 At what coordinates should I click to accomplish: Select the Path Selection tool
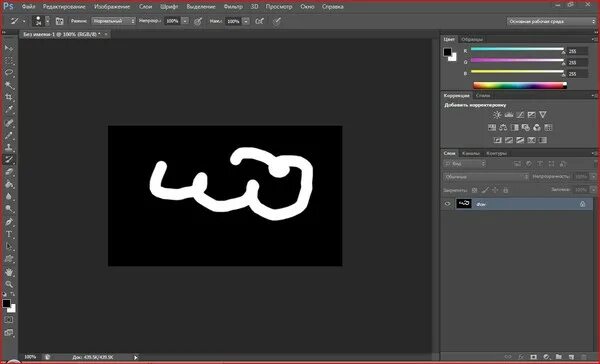tap(8, 246)
